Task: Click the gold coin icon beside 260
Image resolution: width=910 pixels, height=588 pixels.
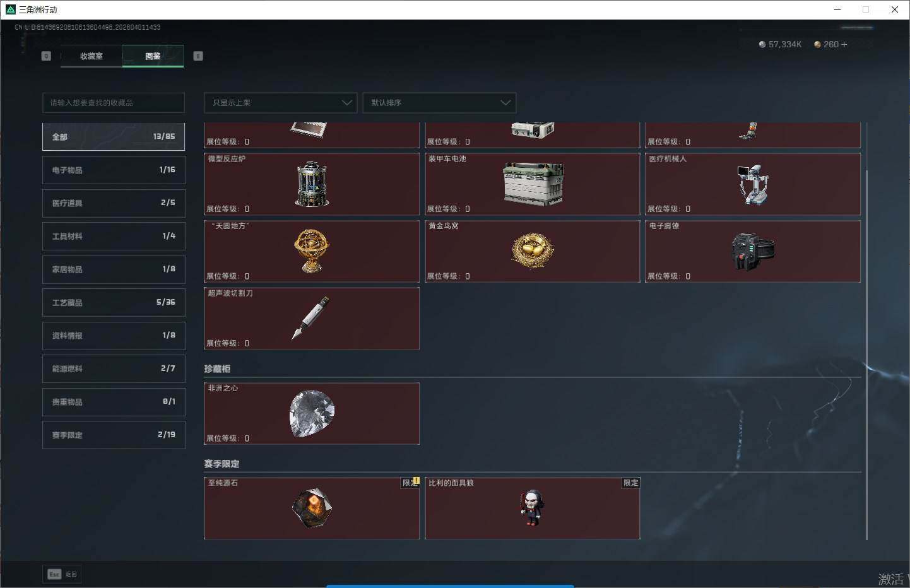Action: coord(817,44)
